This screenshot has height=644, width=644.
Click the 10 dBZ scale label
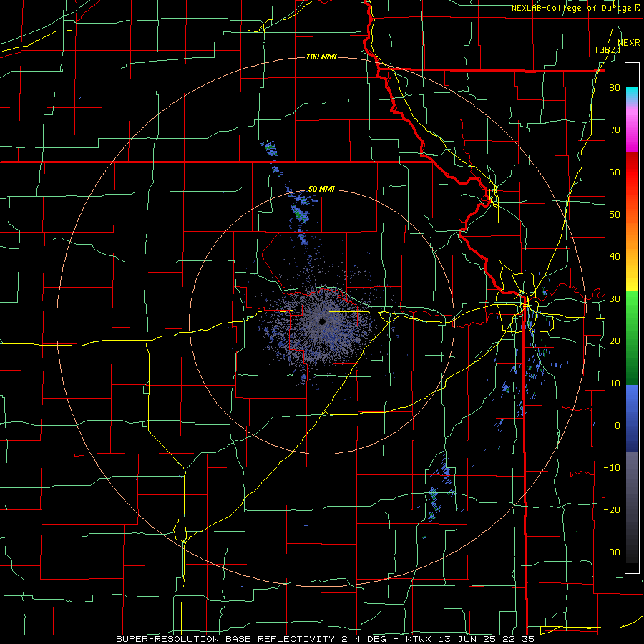(615, 384)
